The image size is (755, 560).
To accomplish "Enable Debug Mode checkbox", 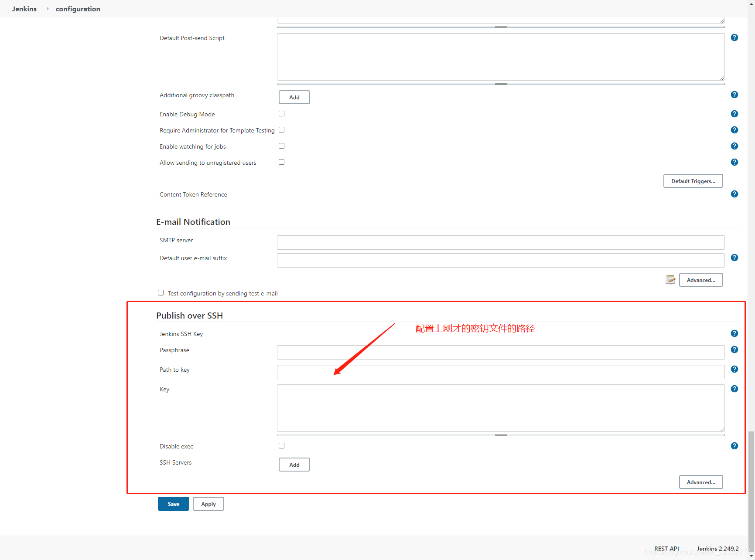I will 281,113.
